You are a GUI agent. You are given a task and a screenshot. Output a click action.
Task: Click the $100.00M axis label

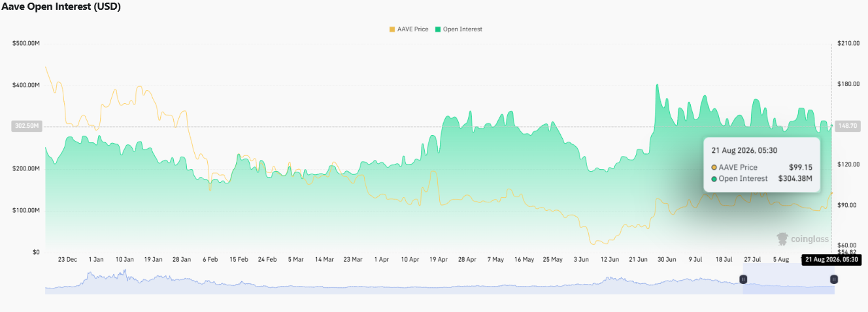(x=26, y=210)
